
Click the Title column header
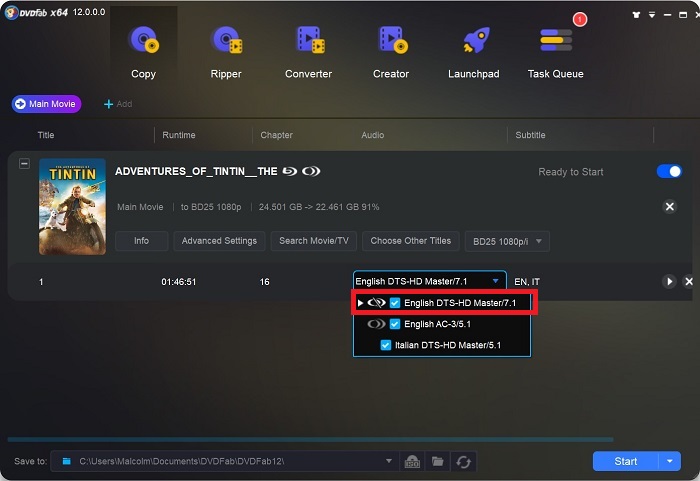tap(46, 135)
